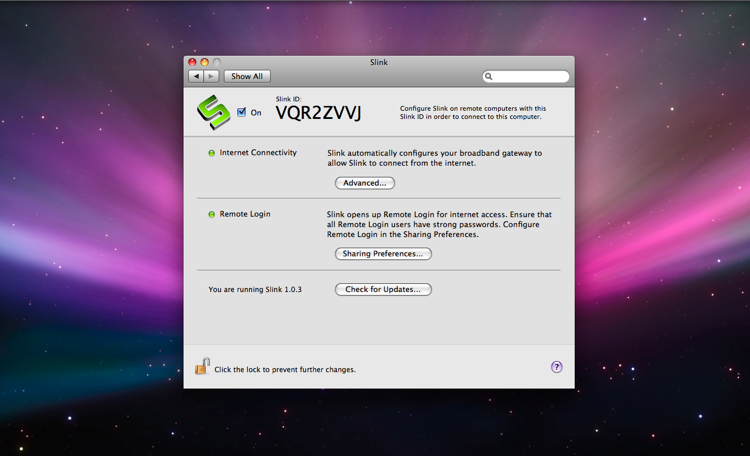Go forward using the right arrow button
This screenshot has width=750, height=456.
[x=211, y=76]
